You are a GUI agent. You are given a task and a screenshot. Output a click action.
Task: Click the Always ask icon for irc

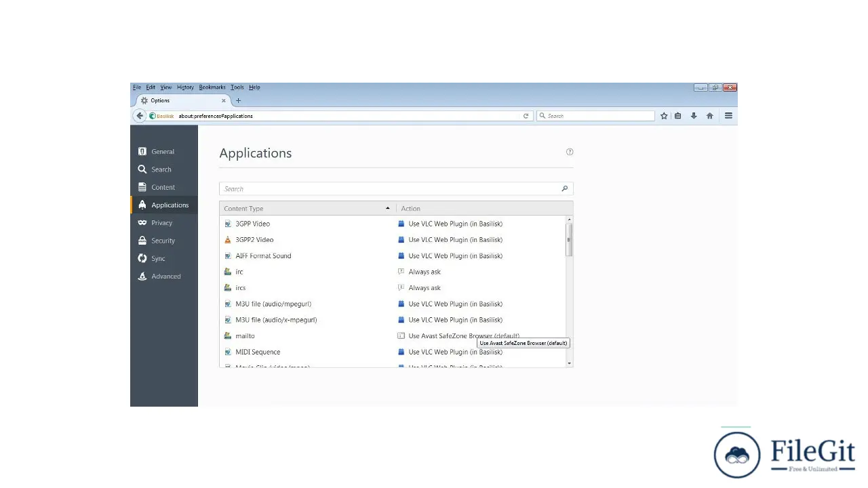tap(401, 272)
